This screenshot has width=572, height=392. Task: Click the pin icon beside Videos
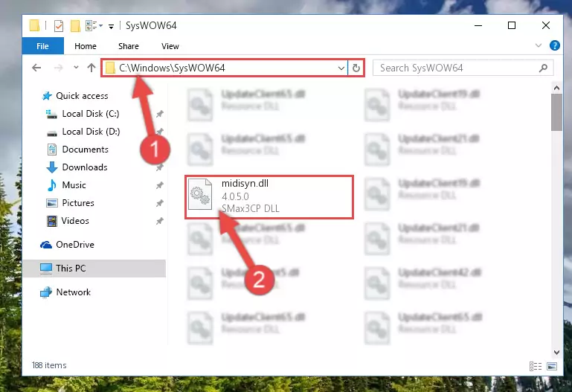pyautogui.click(x=160, y=222)
